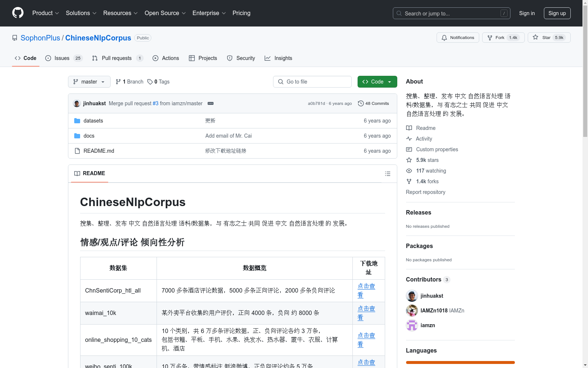Open the README.md file
This screenshot has height=368, width=588.
99,151
